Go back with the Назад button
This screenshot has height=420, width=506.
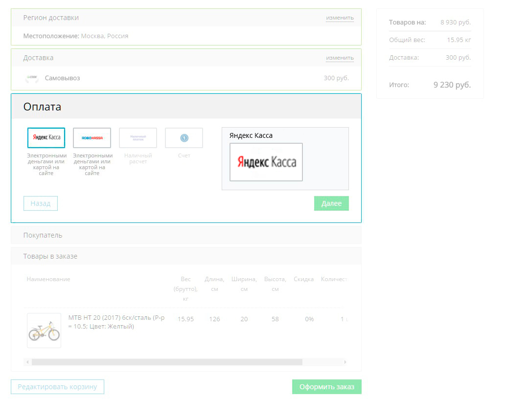41,203
